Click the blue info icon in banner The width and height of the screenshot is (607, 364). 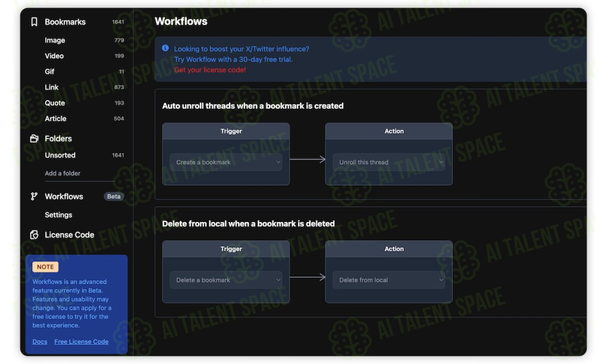165,48
